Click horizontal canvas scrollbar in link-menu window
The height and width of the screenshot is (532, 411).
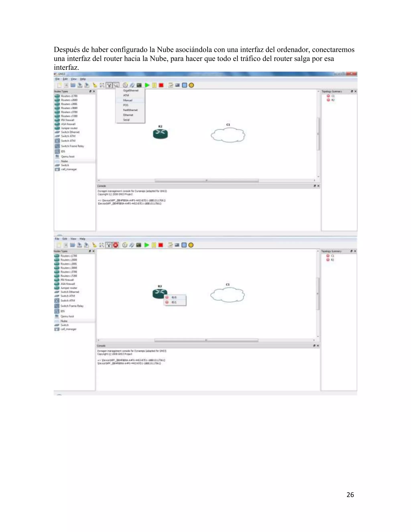207,181
